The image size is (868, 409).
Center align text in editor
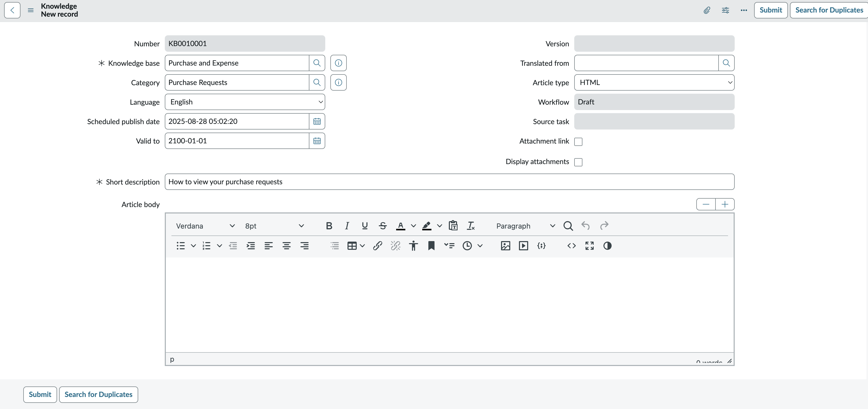286,246
